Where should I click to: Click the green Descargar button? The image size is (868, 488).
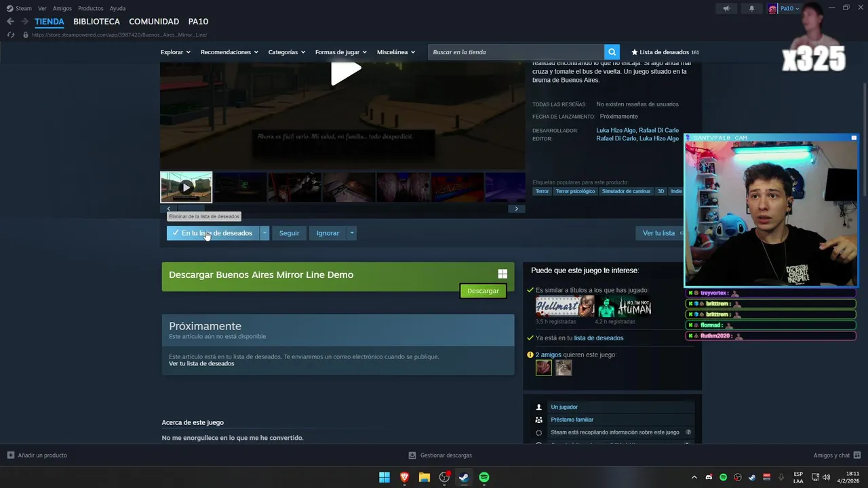(483, 291)
